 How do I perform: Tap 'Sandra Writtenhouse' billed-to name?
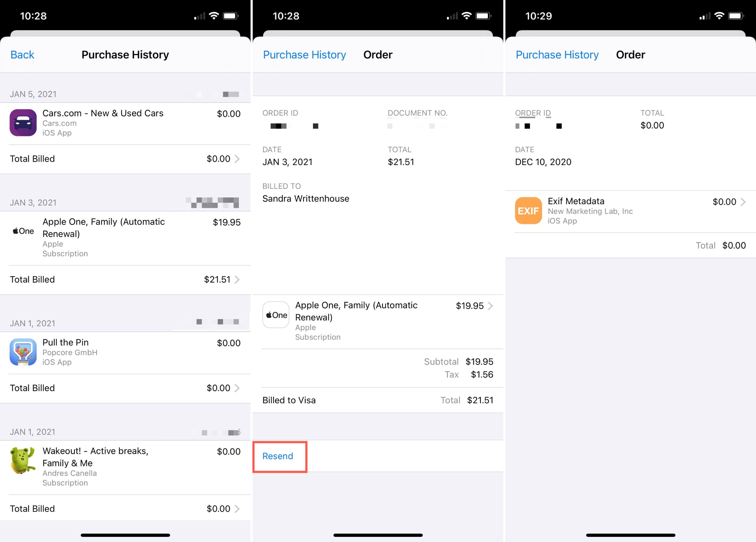[x=306, y=199]
